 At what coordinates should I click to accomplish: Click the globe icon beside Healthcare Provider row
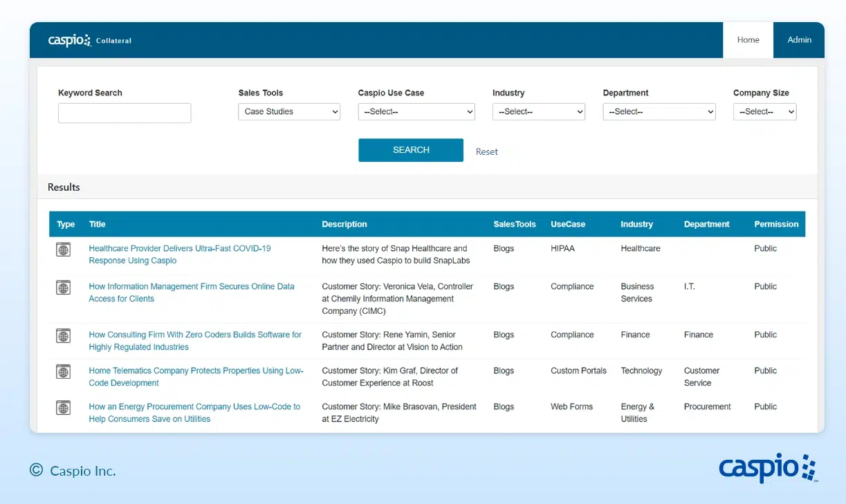coord(63,250)
